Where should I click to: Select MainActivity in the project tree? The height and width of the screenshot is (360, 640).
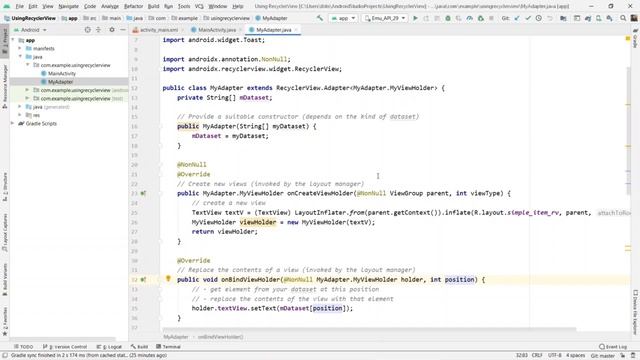click(62, 73)
